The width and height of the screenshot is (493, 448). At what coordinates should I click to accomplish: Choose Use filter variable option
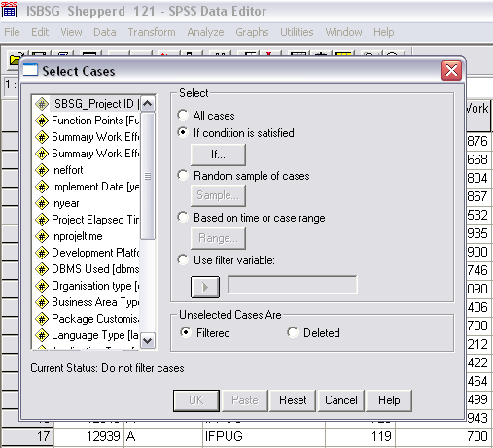click(183, 259)
